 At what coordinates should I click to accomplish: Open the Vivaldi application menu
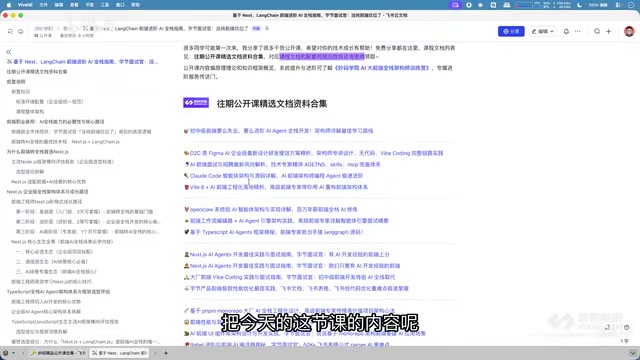[25, 5]
